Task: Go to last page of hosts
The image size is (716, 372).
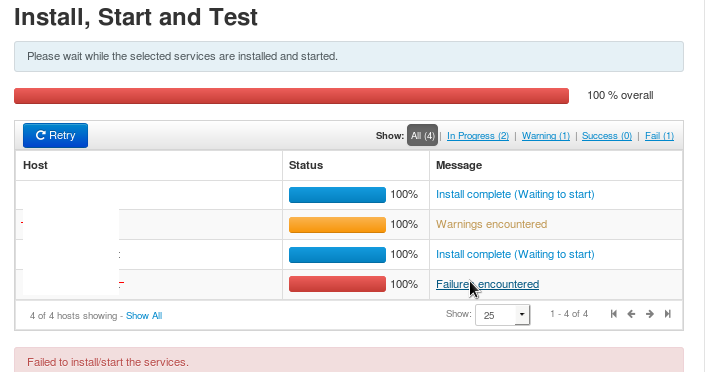Action: click(x=668, y=314)
